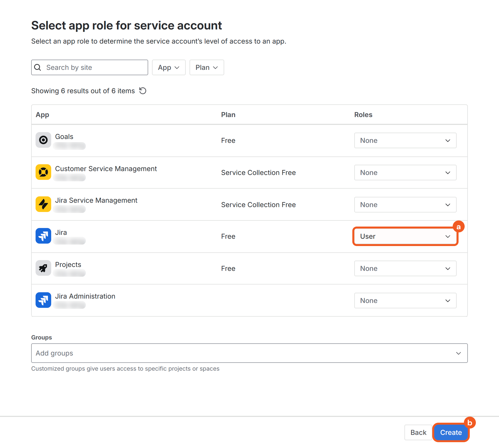Open the Plan filter menu
This screenshot has height=448, width=499.
pos(207,67)
